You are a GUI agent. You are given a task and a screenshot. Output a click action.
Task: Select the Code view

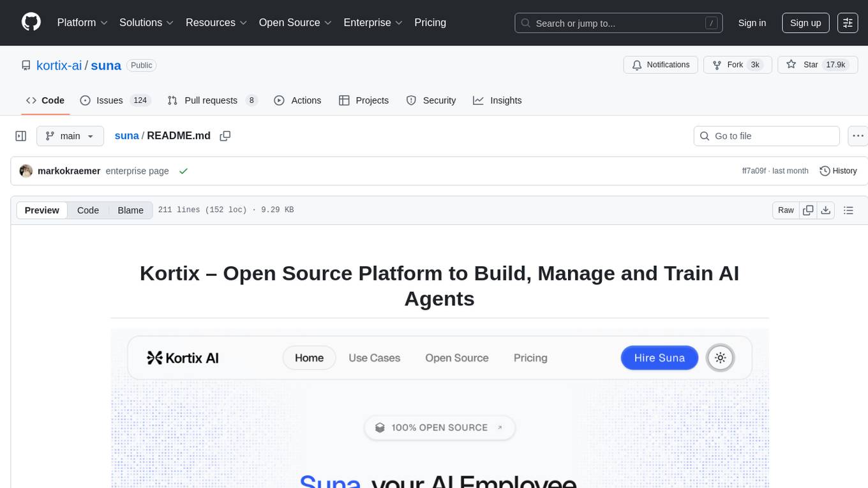click(88, 210)
